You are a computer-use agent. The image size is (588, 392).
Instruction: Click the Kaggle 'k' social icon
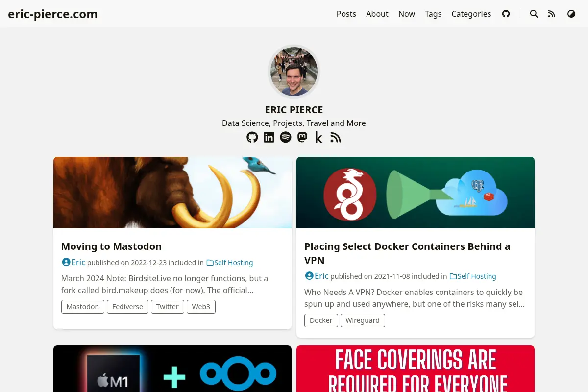(x=318, y=138)
